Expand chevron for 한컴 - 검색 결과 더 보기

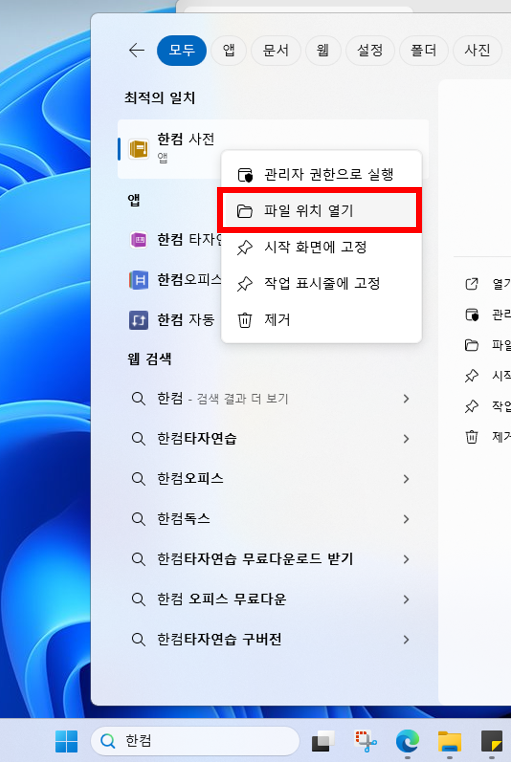(406, 398)
